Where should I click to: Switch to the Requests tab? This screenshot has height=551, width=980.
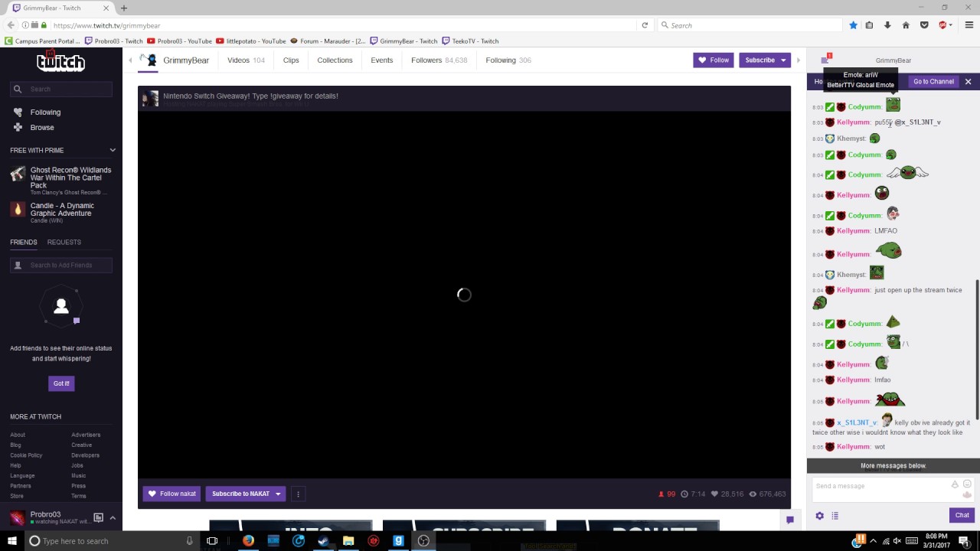tap(64, 242)
